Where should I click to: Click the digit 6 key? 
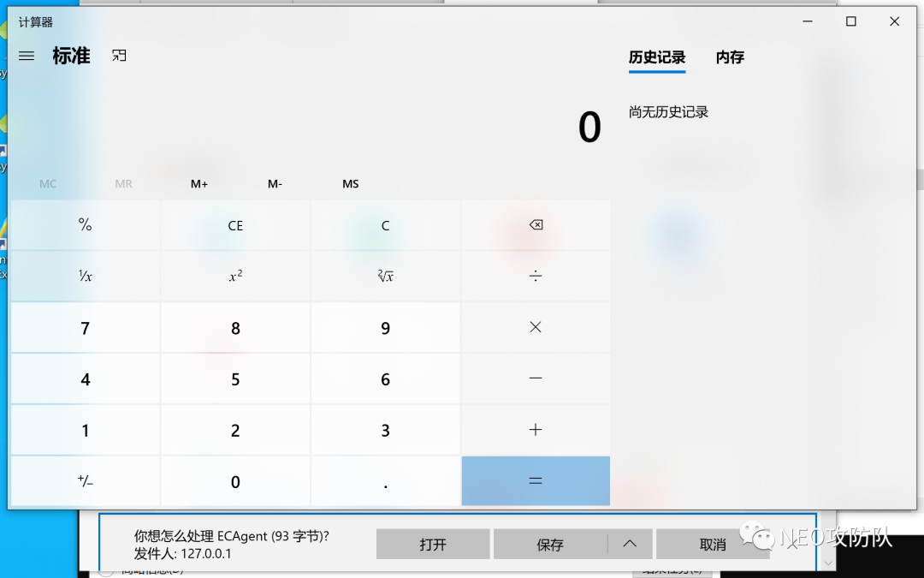385,378
